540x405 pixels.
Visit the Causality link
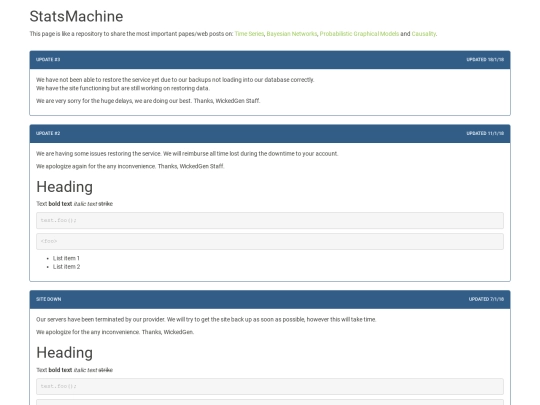point(424,34)
